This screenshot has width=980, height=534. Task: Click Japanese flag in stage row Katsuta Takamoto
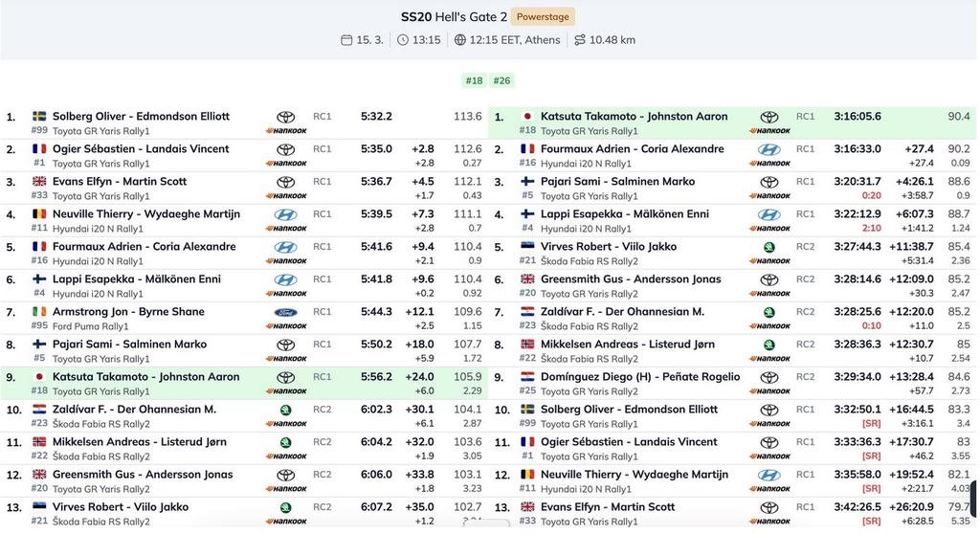[x=39, y=376]
